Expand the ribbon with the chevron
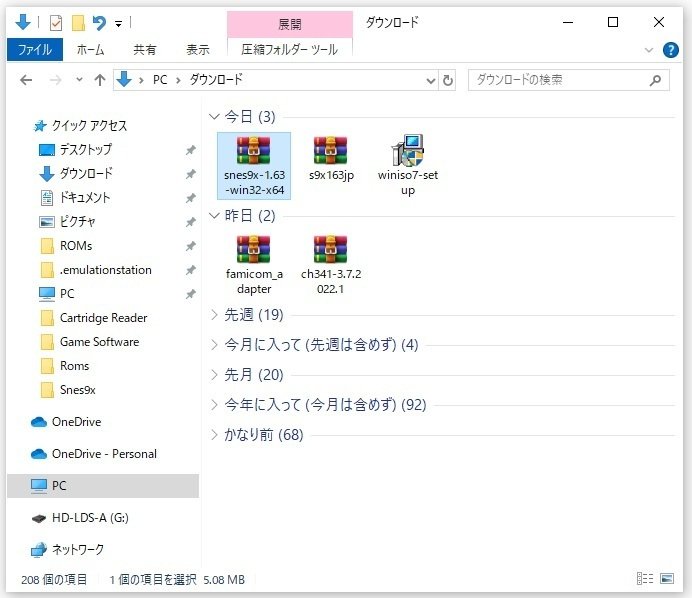692x598 pixels. coord(649,50)
